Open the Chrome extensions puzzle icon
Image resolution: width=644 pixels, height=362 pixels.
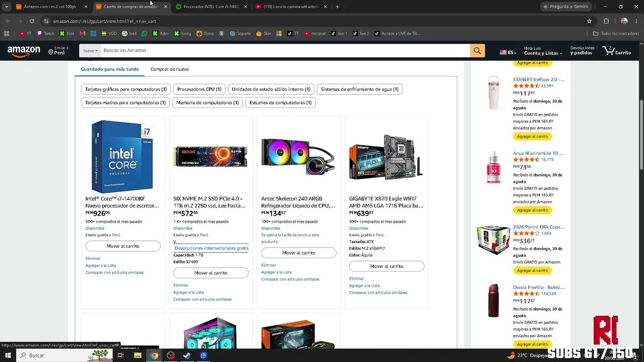(606, 21)
